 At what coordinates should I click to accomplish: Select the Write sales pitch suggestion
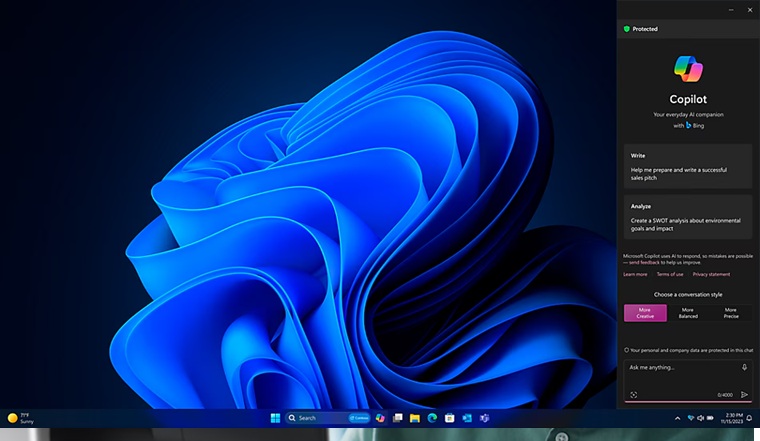pyautogui.click(x=688, y=166)
